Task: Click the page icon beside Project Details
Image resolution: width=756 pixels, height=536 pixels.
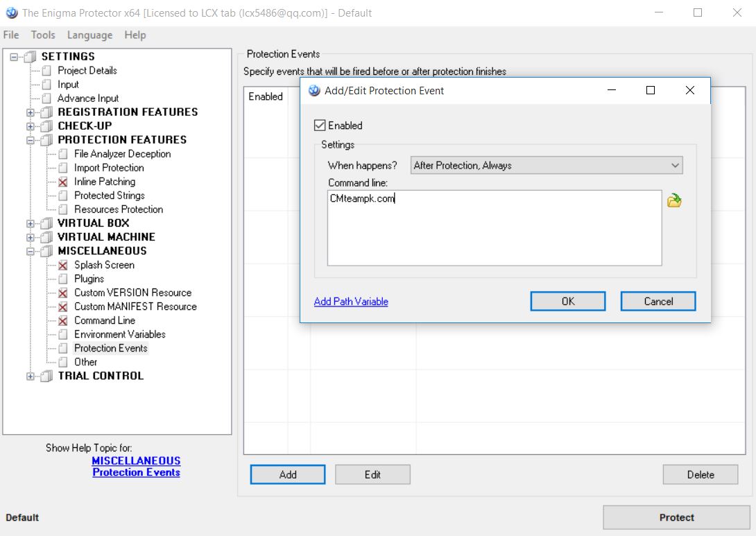Action: 46,71
